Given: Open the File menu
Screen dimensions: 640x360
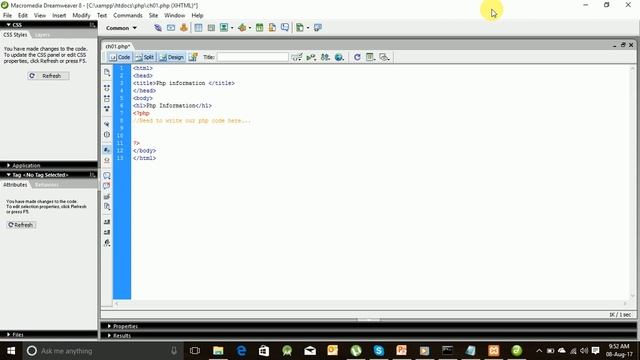Looking at the screenshot, I should [7, 16].
